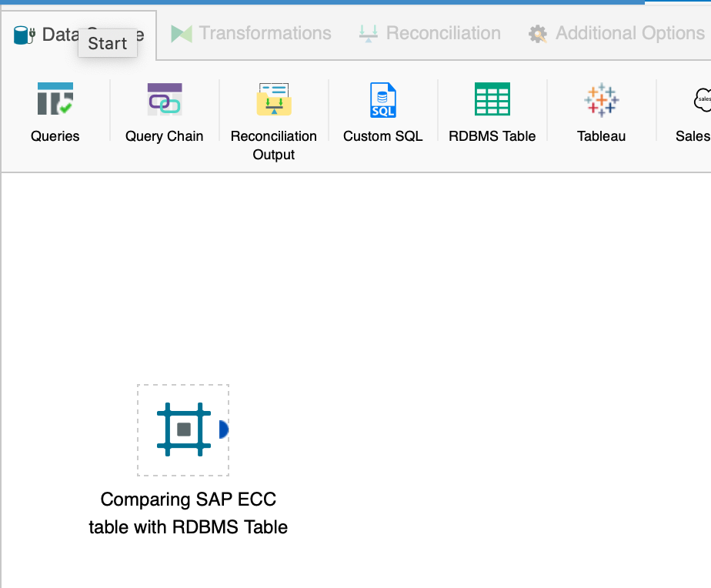
Task: Pick the Tableau data source icon
Action: [601, 99]
